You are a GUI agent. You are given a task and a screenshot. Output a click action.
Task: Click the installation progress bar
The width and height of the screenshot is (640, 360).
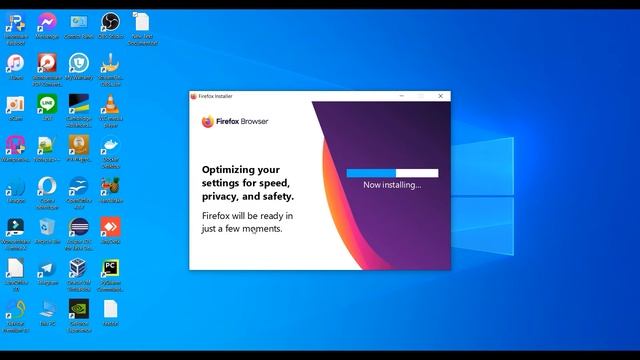tap(392, 173)
